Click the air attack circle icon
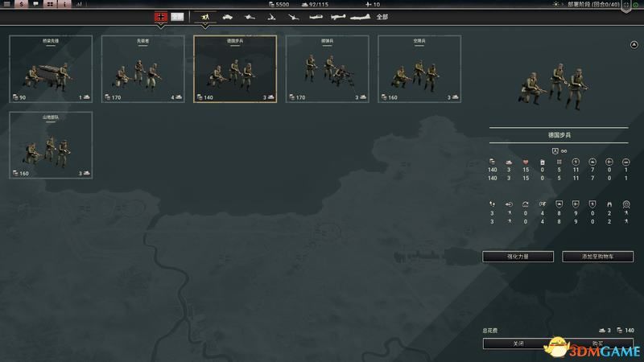 pyautogui.click(x=609, y=162)
